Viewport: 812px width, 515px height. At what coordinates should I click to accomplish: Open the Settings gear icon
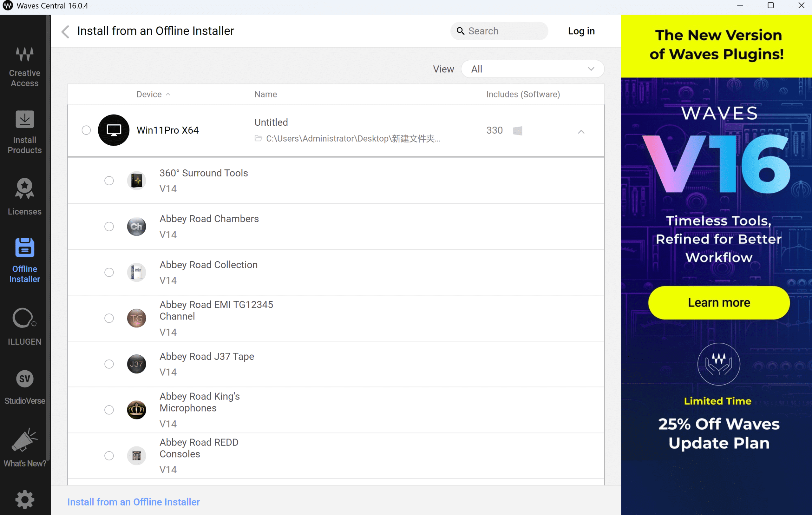(25, 500)
